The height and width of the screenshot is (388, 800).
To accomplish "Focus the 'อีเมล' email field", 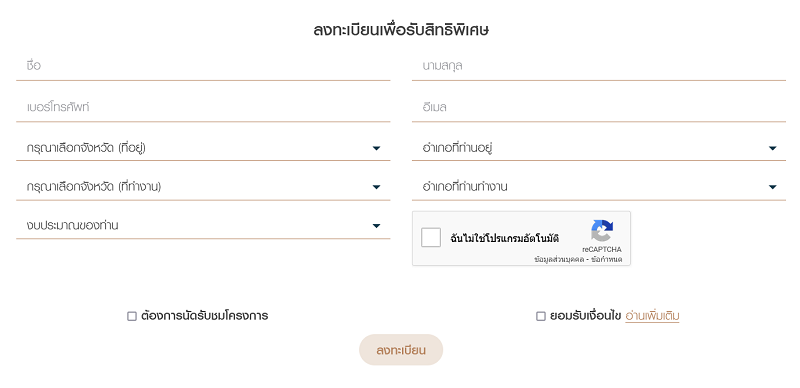I will pyautogui.click(x=599, y=108).
